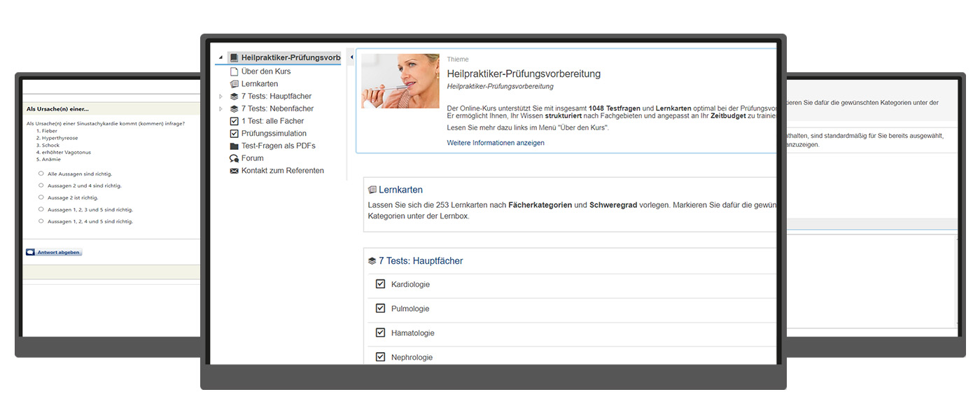This screenshot has height=420, width=980.
Task: Open the Forum speech bubble icon
Action: [234, 158]
